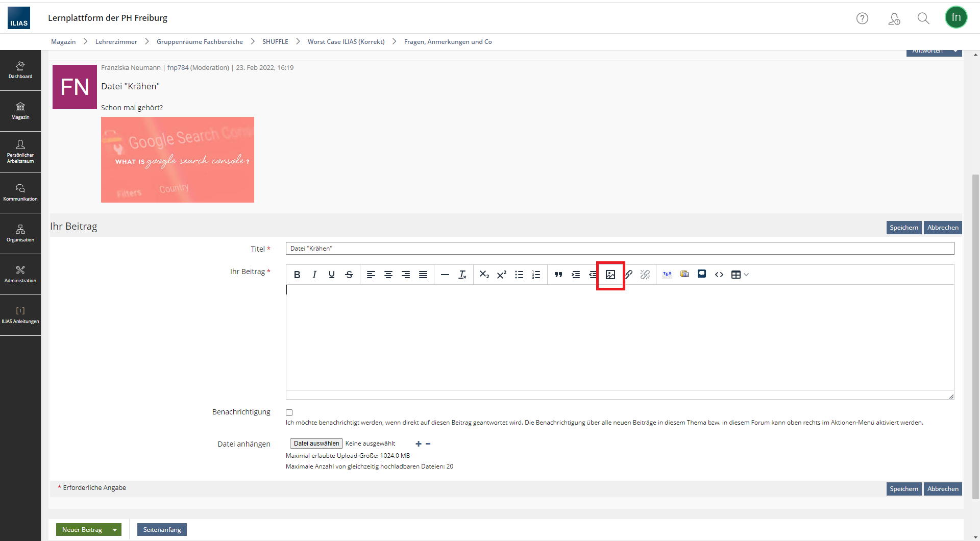The height and width of the screenshot is (541, 980).
Task: Open the Neuer Beitrag dropdown arrow
Action: pos(113,529)
